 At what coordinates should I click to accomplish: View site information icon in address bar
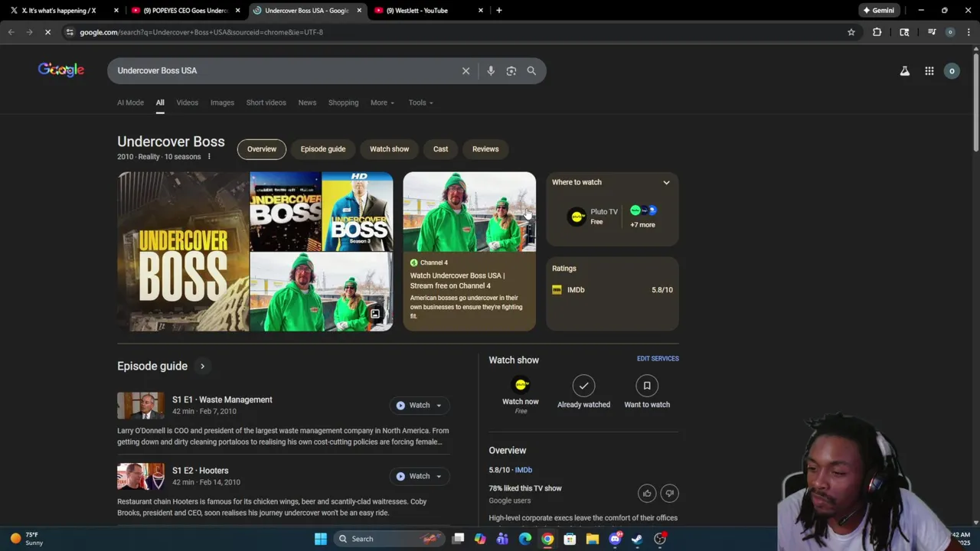pyautogui.click(x=70, y=32)
